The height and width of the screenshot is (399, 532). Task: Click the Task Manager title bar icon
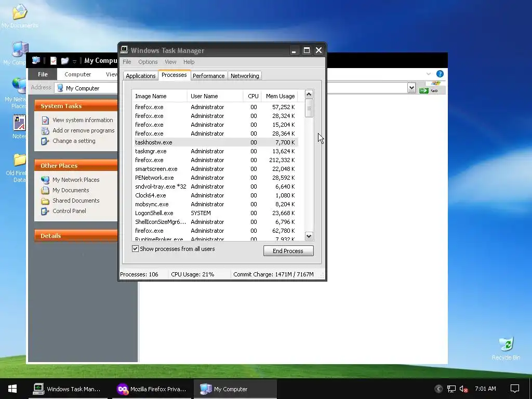pos(125,50)
